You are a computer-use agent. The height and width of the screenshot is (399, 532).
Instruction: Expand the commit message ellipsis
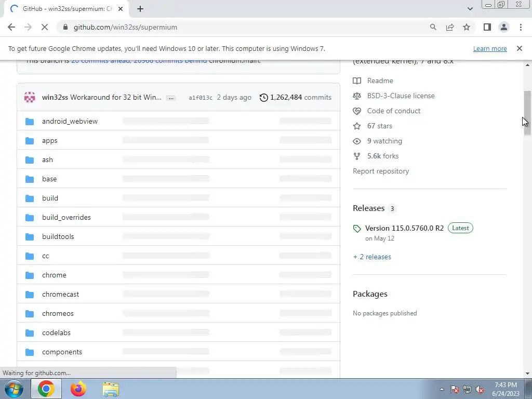click(x=171, y=98)
